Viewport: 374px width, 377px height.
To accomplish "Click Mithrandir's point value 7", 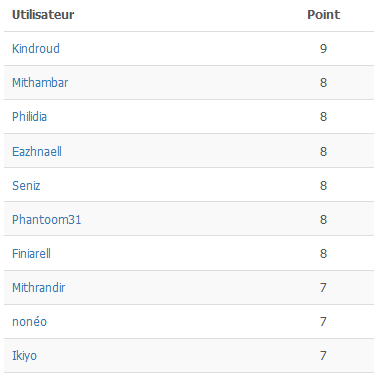I will click(x=323, y=288).
